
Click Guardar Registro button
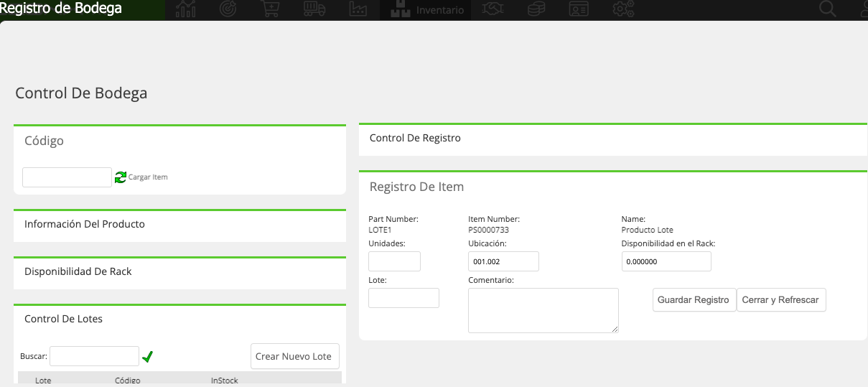(x=694, y=300)
